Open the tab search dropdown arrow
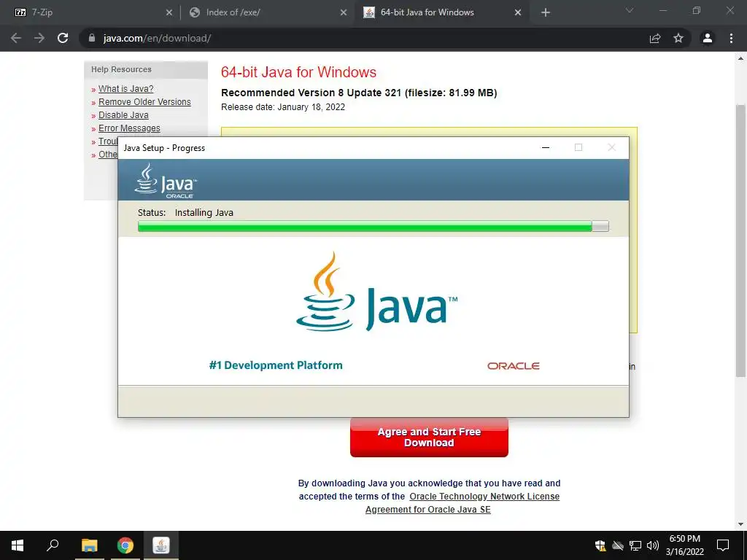Image resolution: width=747 pixels, height=560 pixels. (x=630, y=10)
